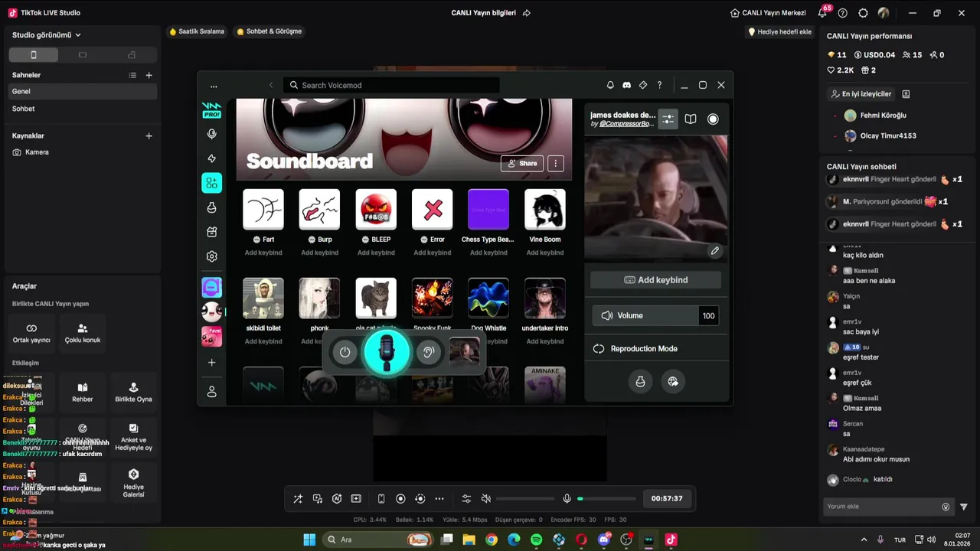The height and width of the screenshot is (551, 980).
Task: Open the Voicebox microphone tab in Voicemod sidebar
Action: tap(212, 134)
